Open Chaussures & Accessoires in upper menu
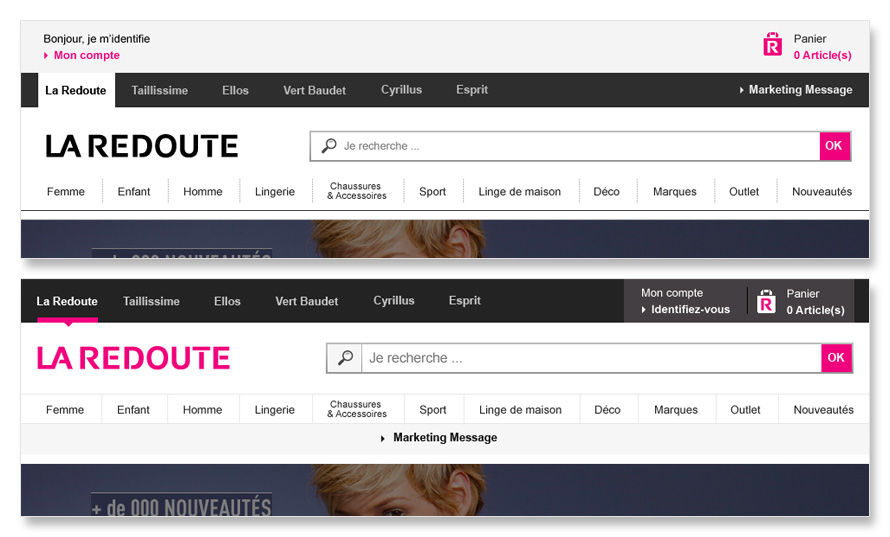890x537 pixels. tap(356, 191)
